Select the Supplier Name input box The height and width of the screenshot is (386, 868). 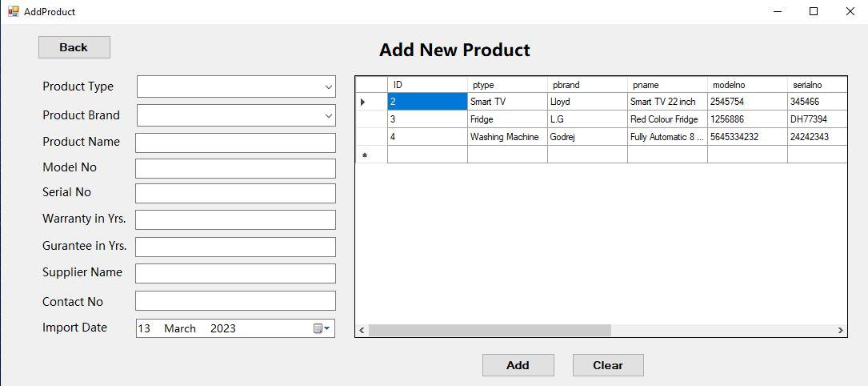(235, 273)
